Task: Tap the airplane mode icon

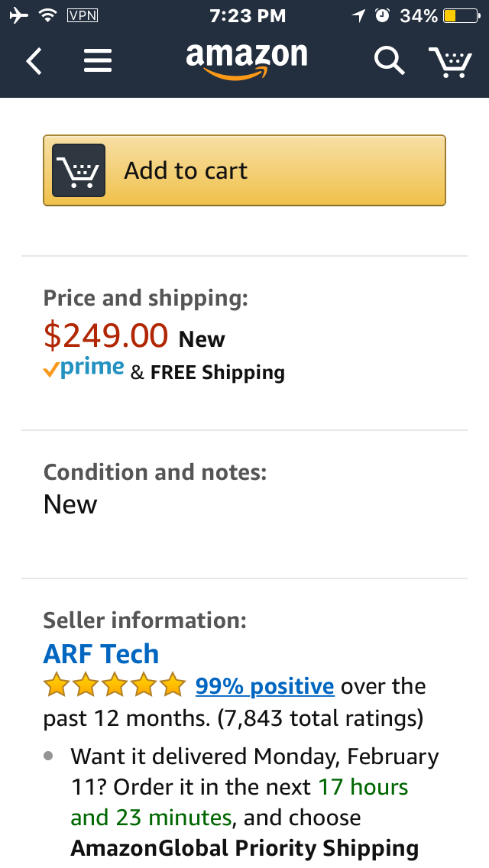Action: (18, 15)
